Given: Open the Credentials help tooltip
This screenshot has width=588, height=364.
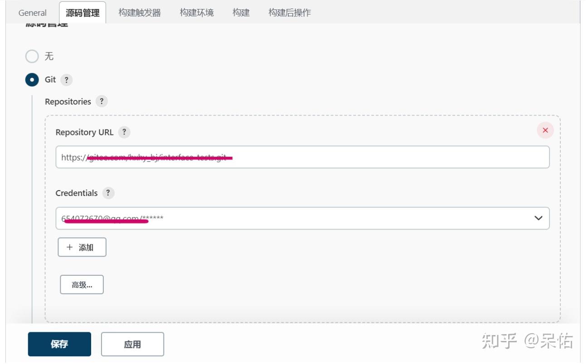Looking at the screenshot, I should 108,193.
